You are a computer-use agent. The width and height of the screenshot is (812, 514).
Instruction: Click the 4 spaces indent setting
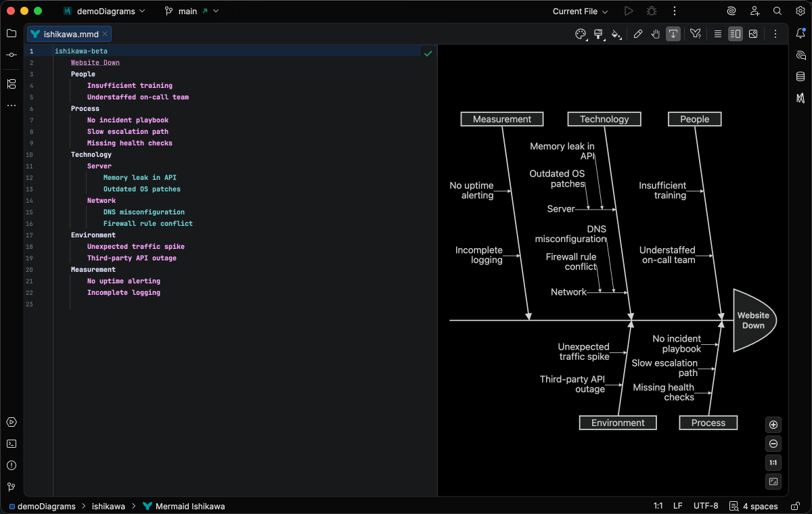point(760,506)
